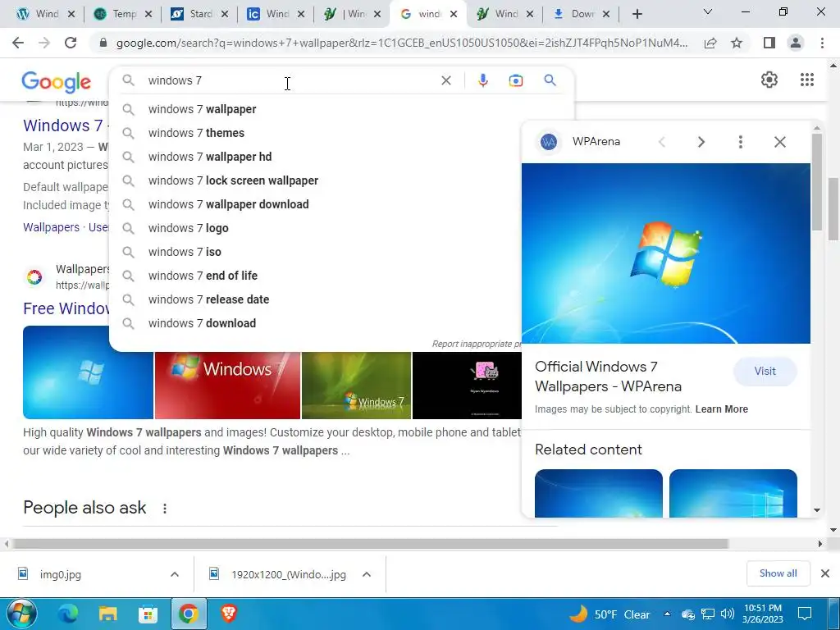Screen dimensions: 840x630
Task: Close the active Google search tab
Action: point(454,14)
